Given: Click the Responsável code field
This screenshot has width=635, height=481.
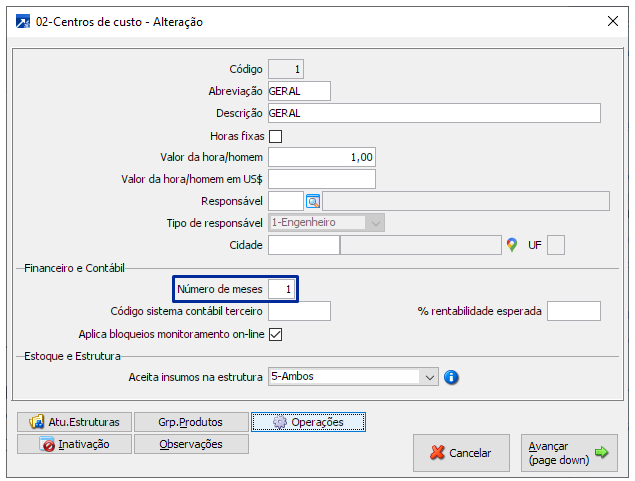Looking at the screenshot, I should point(286,201).
